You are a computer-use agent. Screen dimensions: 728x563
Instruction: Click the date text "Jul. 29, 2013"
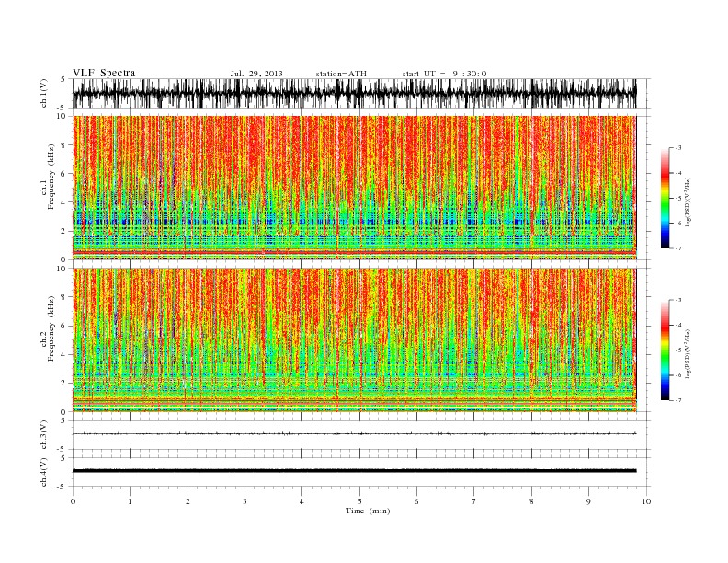[x=256, y=74]
